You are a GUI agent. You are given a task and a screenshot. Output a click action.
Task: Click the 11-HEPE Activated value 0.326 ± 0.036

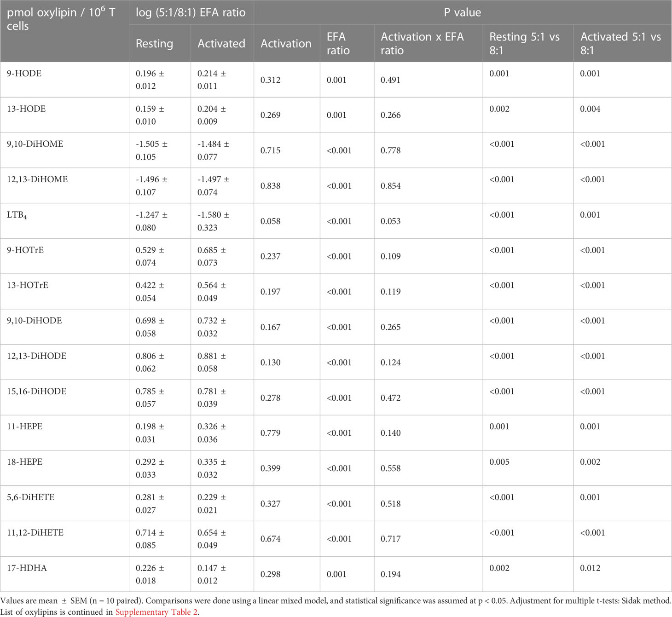tap(212, 433)
